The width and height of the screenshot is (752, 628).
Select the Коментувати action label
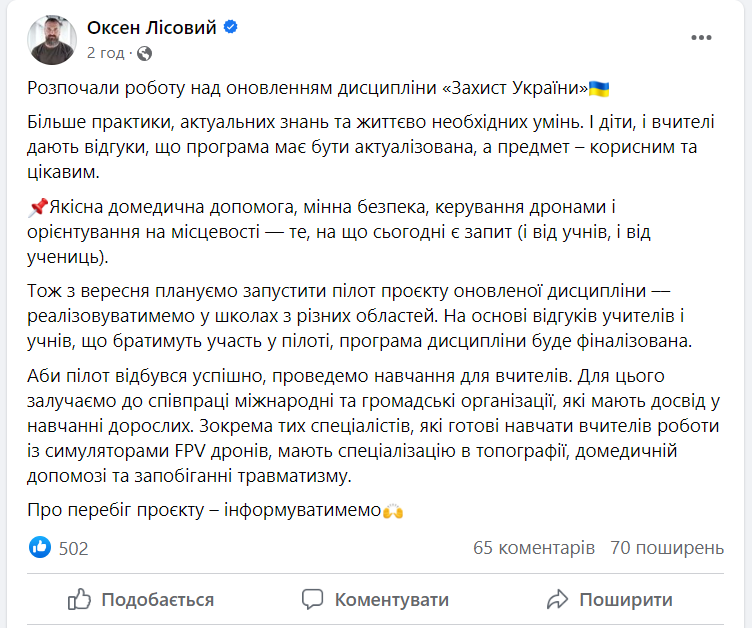pos(391,600)
